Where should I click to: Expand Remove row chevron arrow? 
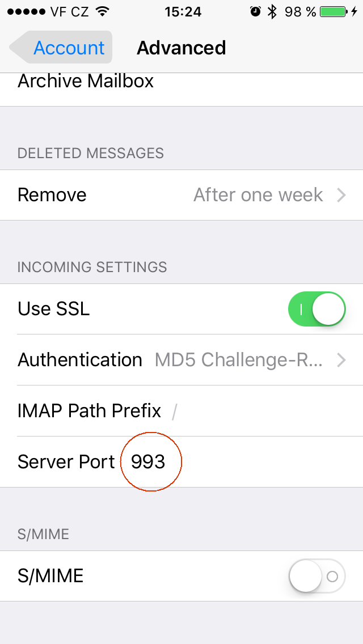pos(341,196)
